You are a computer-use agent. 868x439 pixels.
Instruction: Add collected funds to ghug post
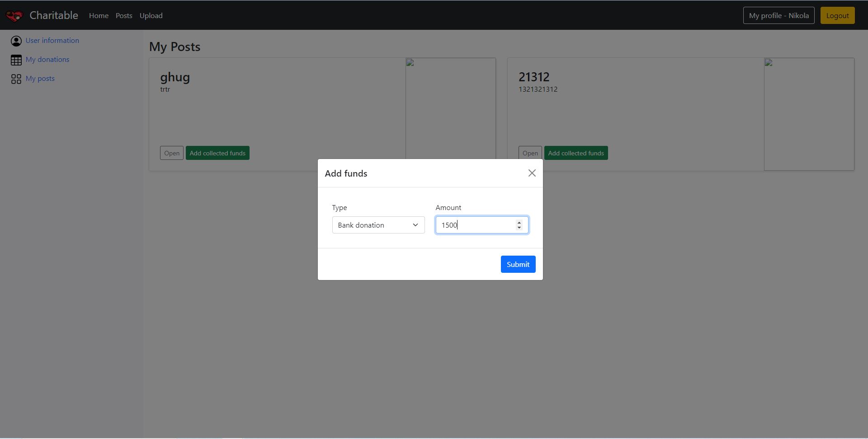tap(217, 153)
